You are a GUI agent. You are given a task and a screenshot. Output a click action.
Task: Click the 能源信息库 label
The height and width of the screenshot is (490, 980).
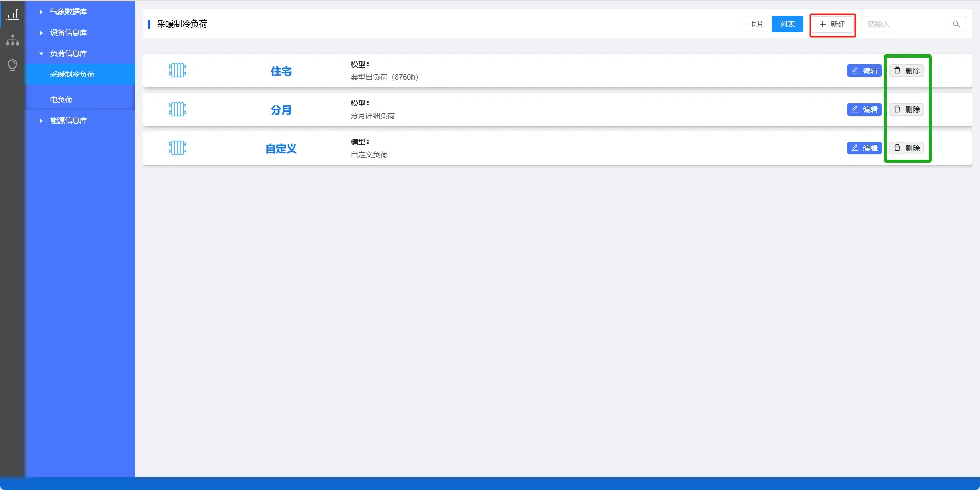69,120
